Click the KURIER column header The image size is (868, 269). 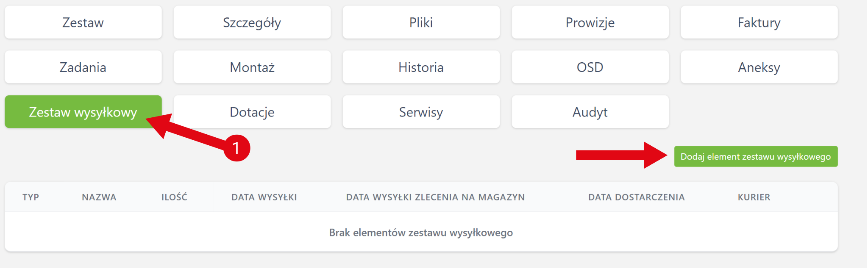[754, 197]
